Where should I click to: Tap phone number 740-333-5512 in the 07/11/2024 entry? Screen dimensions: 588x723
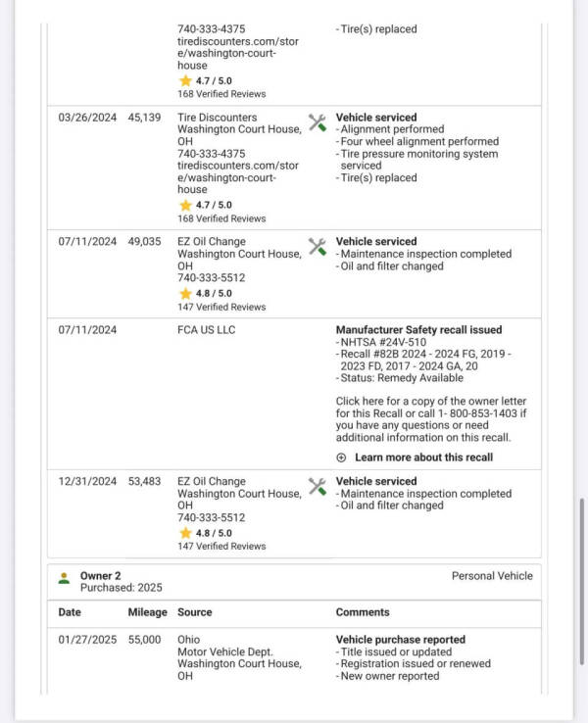(x=212, y=278)
